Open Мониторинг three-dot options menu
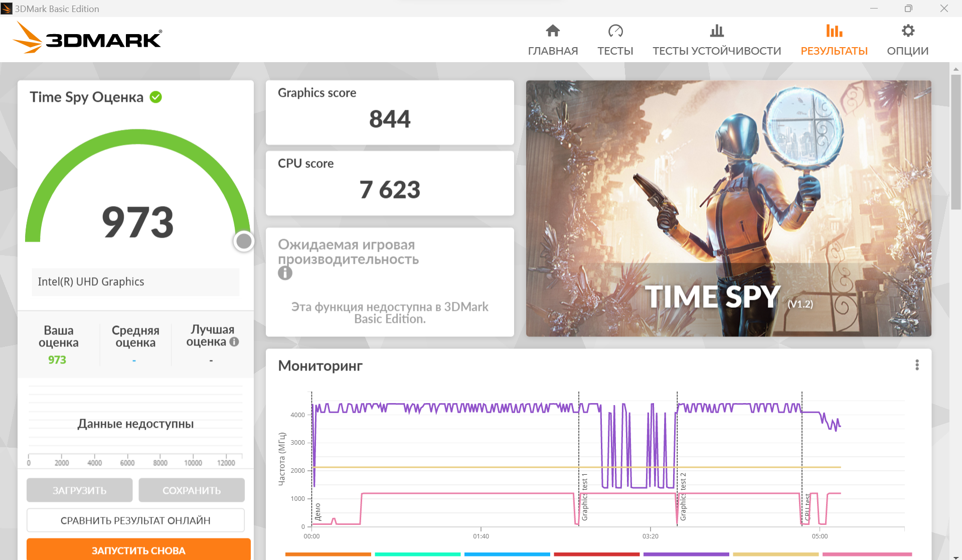The height and width of the screenshot is (560, 962). (917, 365)
